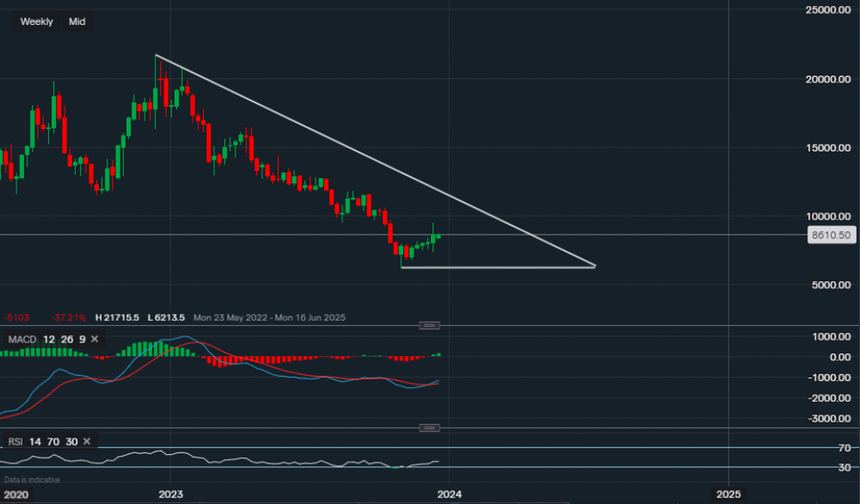
Task: Open the Weekly timeframe selector
Action: click(36, 22)
